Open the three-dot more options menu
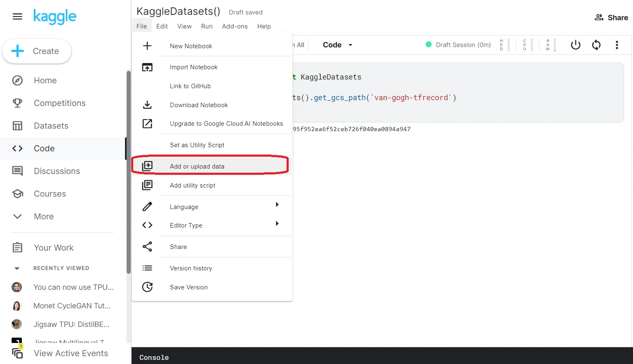The width and height of the screenshot is (633, 364). coord(617,45)
